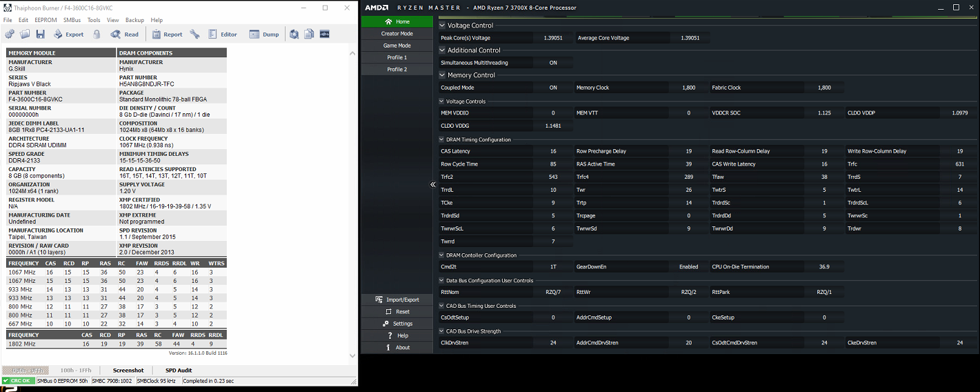
Task: Toggle Coupled Mode ON value
Action: click(x=553, y=88)
